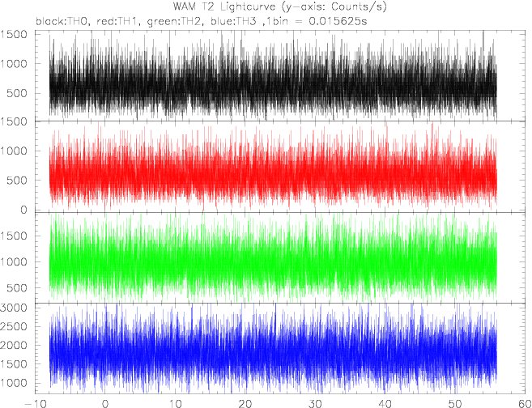Click the 30 tick label on the x-axis

pos(315,404)
